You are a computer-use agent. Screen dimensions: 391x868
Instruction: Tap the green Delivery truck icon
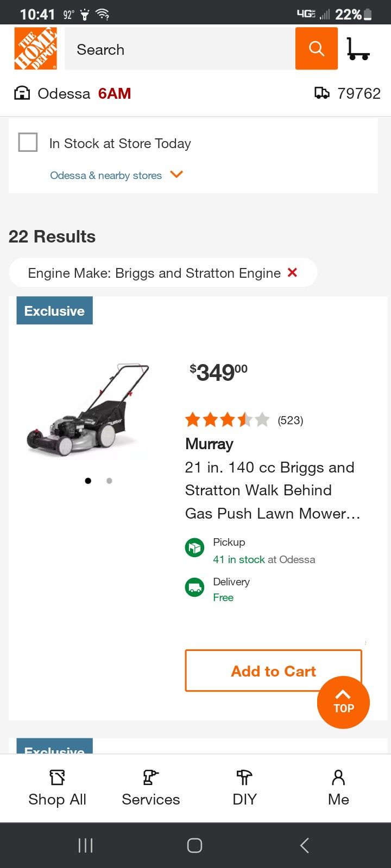click(194, 587)
